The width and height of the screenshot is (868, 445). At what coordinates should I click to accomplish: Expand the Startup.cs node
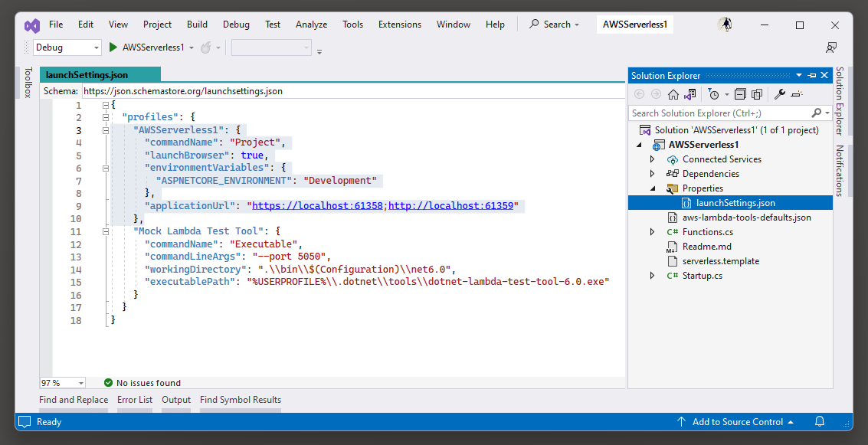(652, 276)
